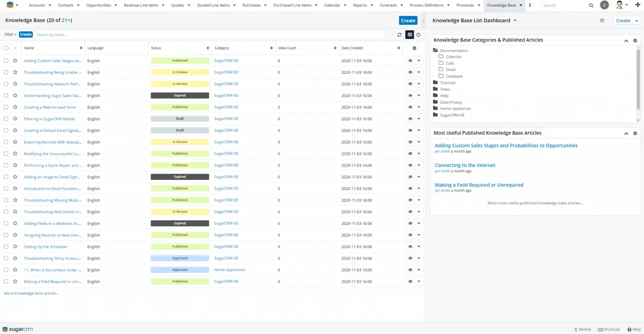This screenshot has height=334, width=644.
Task: Collapse the Most Useful Published dashlet
Action: pyautogui.click(x=626, y=133)
